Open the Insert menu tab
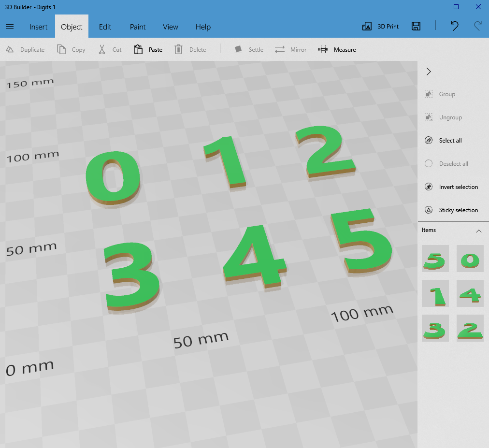 coord(38,27)
